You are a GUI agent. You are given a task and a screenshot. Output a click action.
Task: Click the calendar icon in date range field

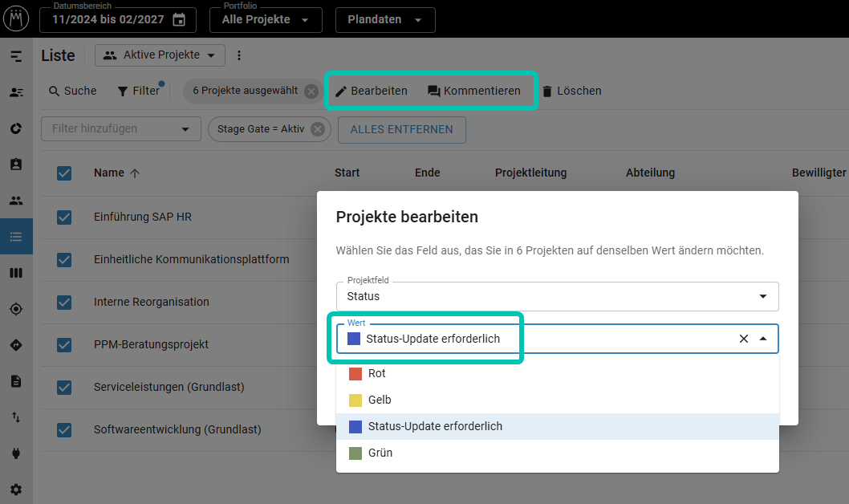[x=179, y=20]
